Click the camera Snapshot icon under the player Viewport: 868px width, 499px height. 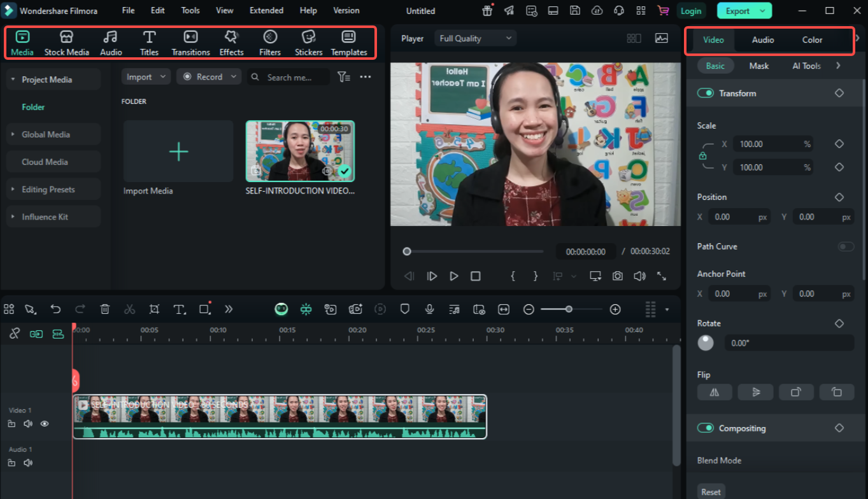[x=616, y=276]
